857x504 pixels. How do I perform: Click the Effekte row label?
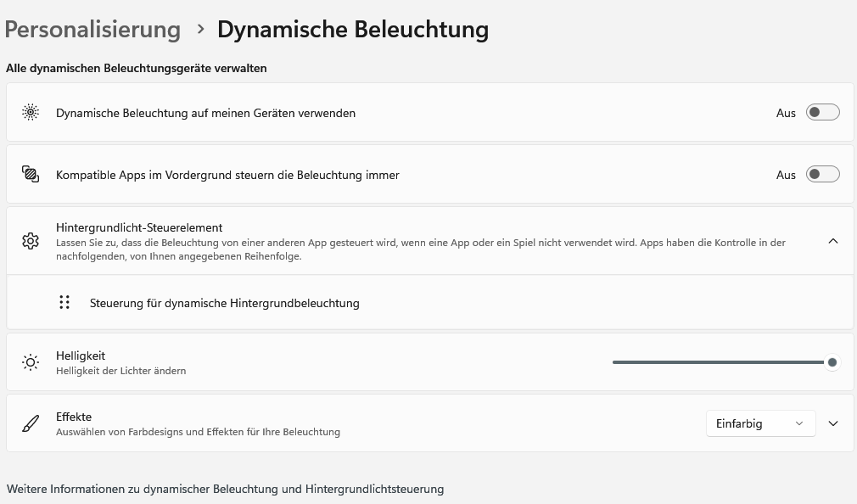pos(74,417)
